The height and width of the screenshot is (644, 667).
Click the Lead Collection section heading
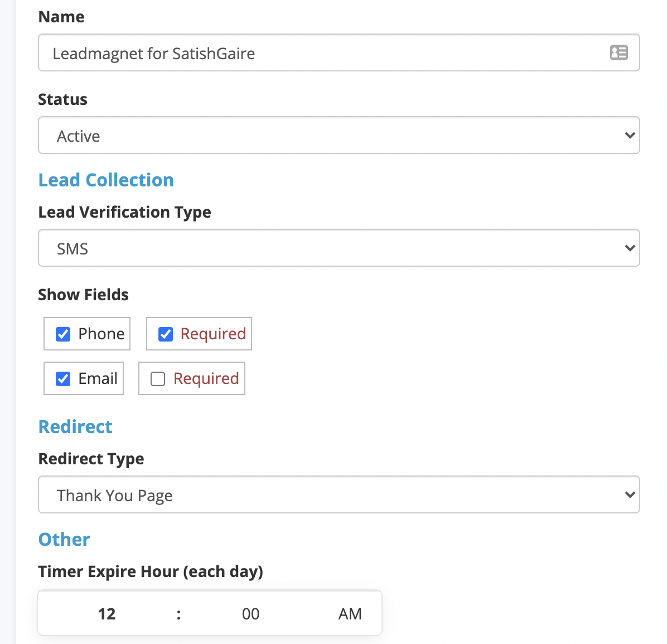coord(106,180)
